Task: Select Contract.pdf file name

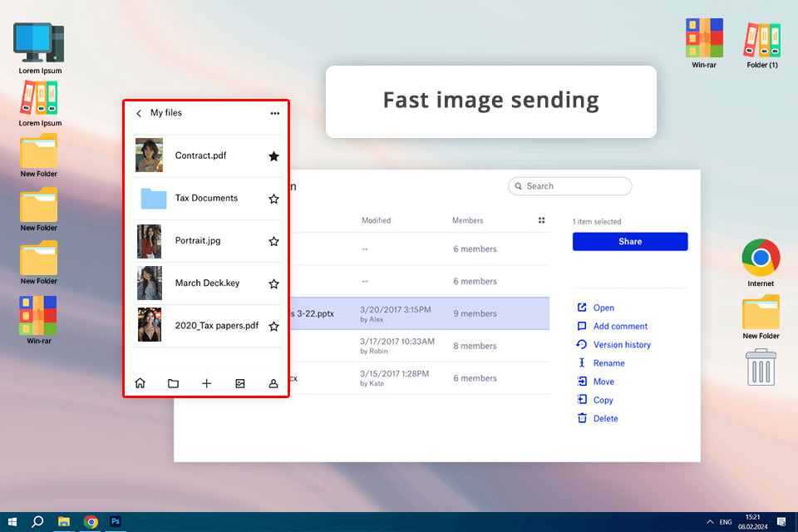Action: [x=200, y=155]
